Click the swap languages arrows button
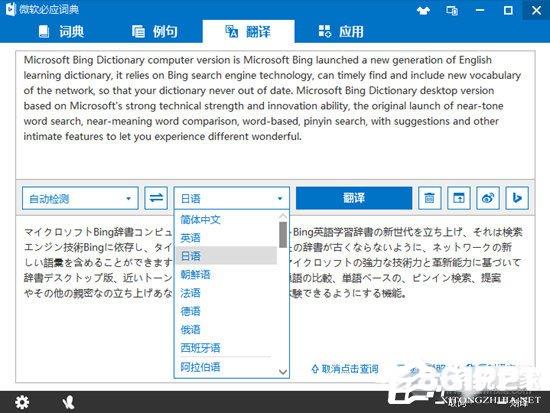This screenshot has width=550, height=413. pyautogui.click(x=156, y=198)
